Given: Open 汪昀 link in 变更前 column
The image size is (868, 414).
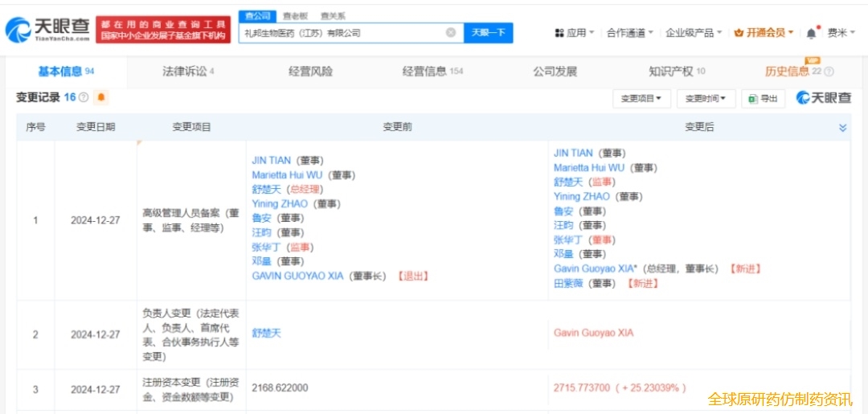Looking at the screenshot, I should 262,232.
